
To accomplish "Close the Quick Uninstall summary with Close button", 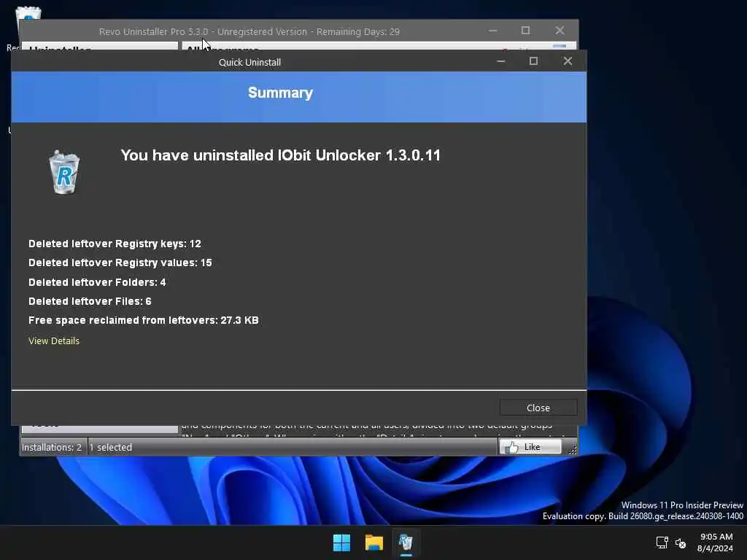I will click(538, 408).
